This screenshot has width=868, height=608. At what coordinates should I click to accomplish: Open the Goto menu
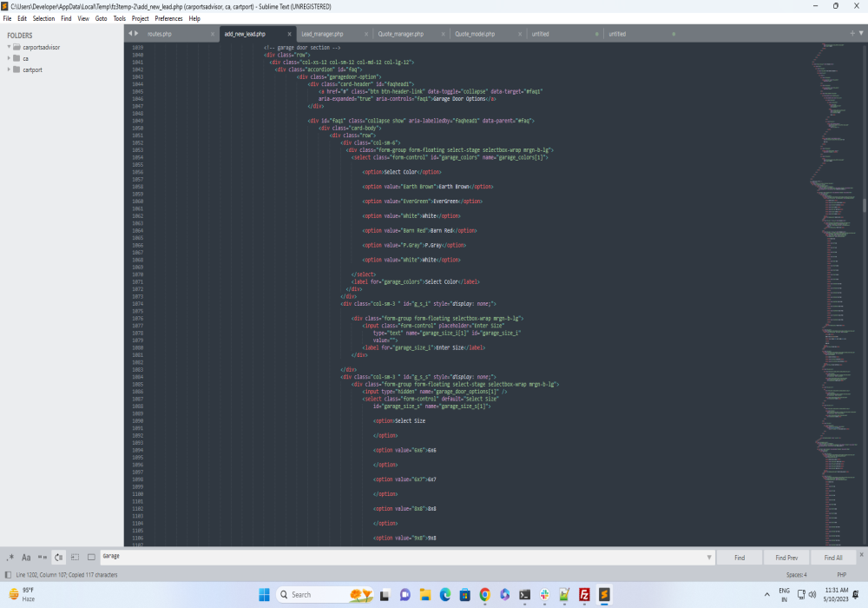(102, 18)
